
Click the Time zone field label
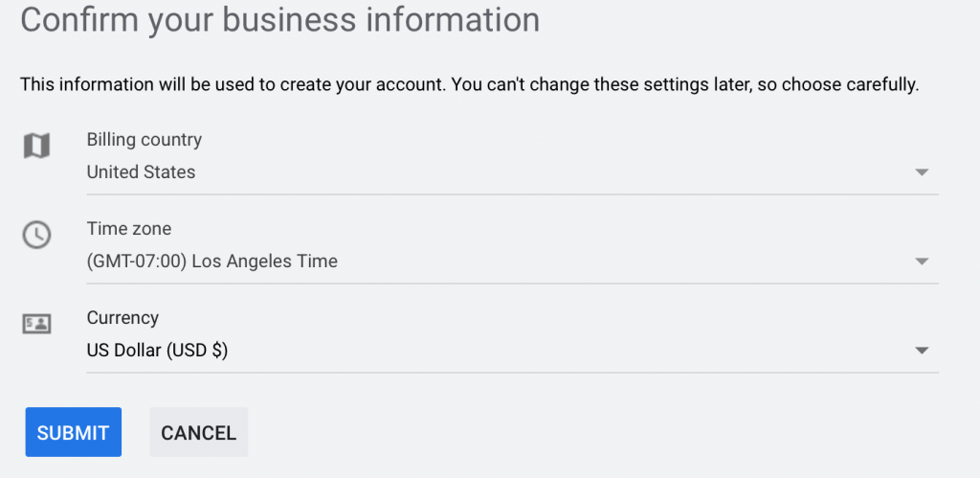(x=128, y=229)
